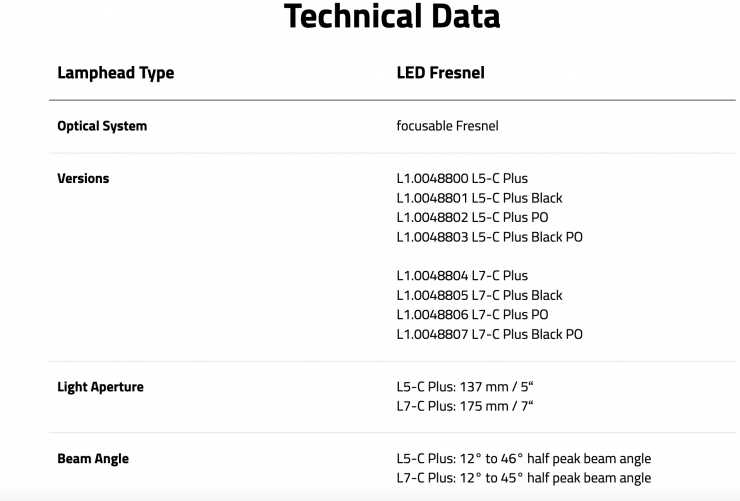This screenshot has width=740, height=501.
Task: Select the Lamphead Type column header
Action: point(115,73)
